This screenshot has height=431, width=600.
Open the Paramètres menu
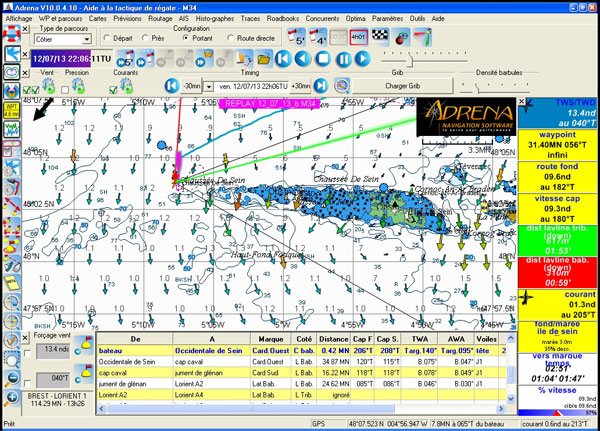point(387,18)
